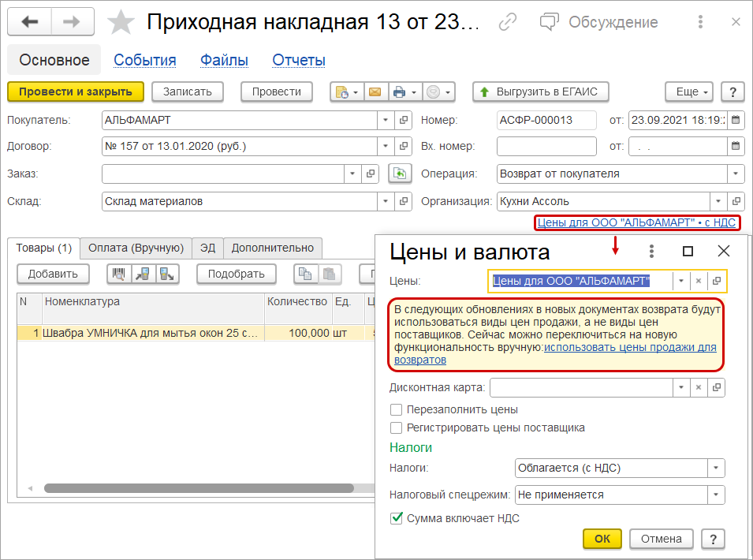Switch to События tab
Viewport: 753px width, 560px height.
(x=144, y=60)
